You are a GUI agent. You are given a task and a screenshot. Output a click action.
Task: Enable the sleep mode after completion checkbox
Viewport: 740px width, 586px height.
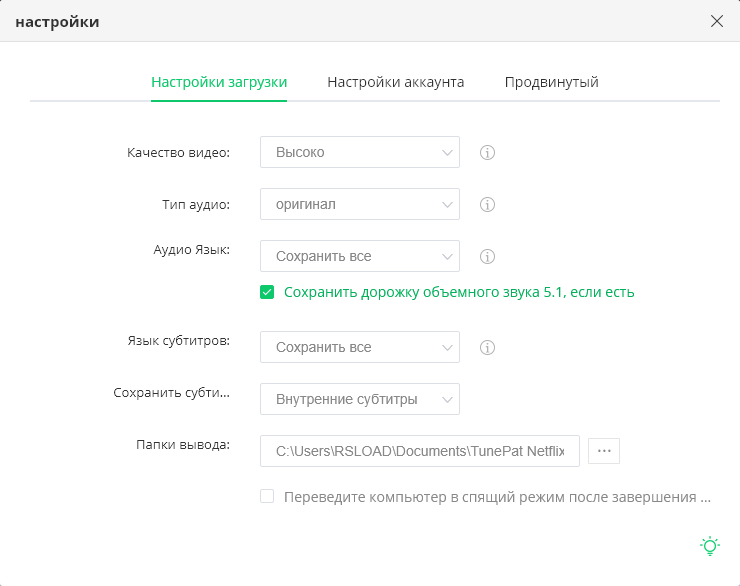267,496
